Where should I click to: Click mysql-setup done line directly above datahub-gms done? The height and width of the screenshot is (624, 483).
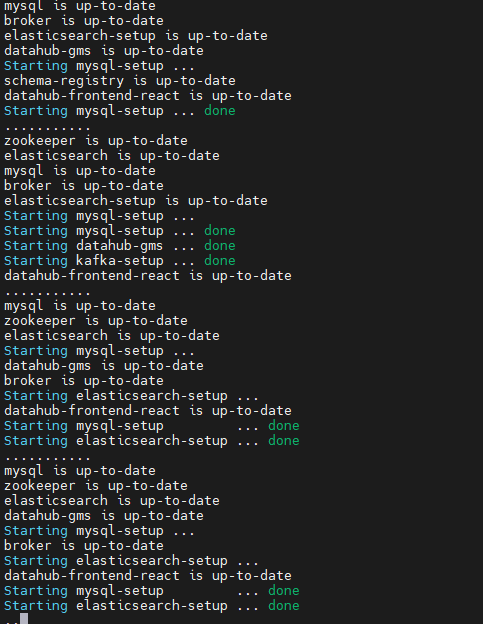coord(120,231)
